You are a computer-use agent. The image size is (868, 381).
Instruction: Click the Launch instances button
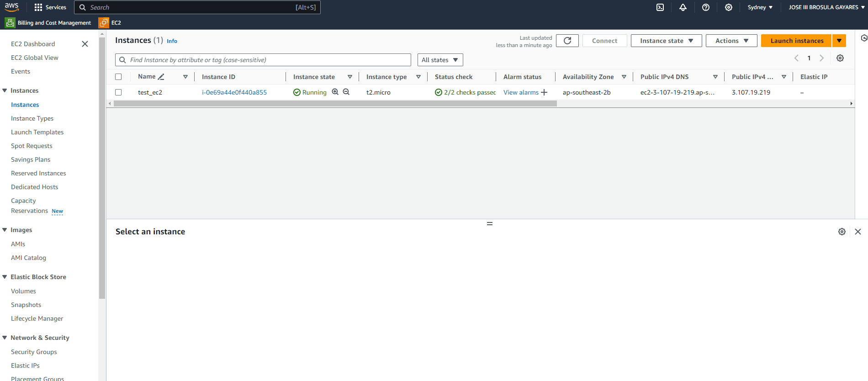tap(797, 41)
